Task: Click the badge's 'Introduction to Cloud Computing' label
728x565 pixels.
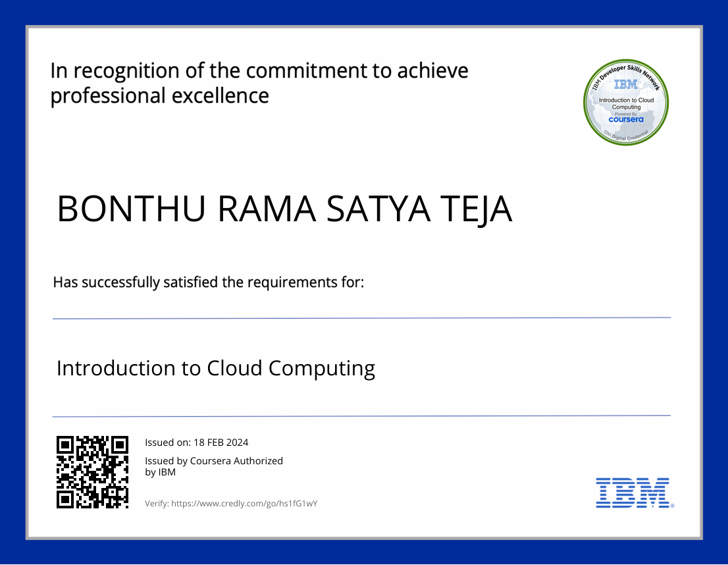Action: click(x=625, y=104)
